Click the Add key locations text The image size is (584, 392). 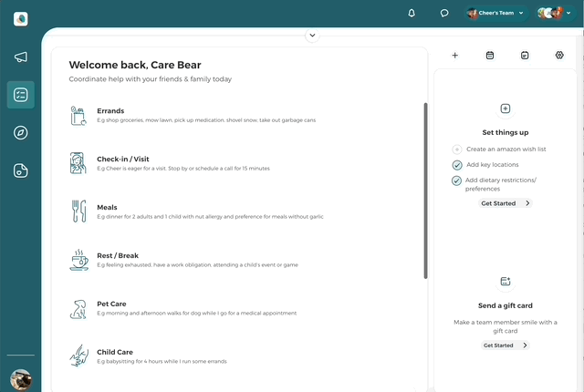[x=493, y=164]
